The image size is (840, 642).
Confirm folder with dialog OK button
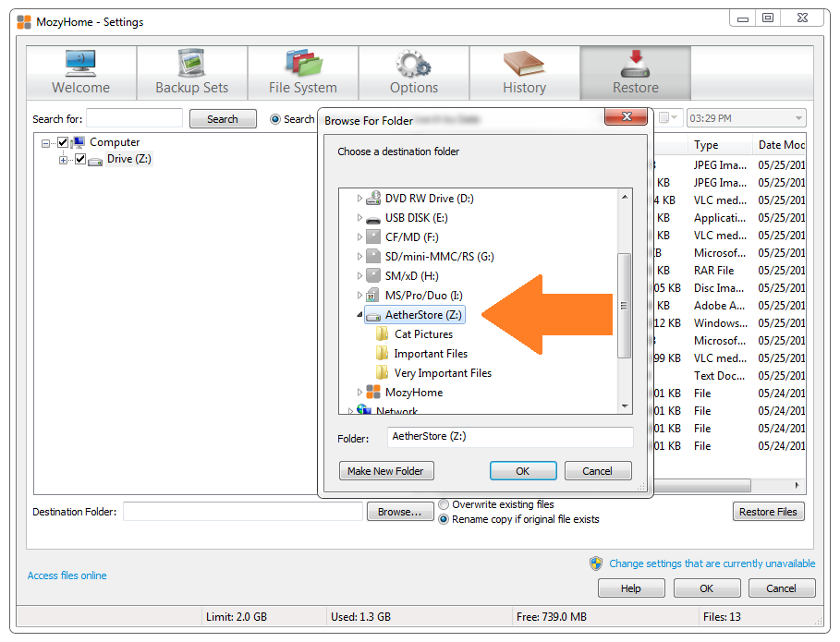(523, 471)
